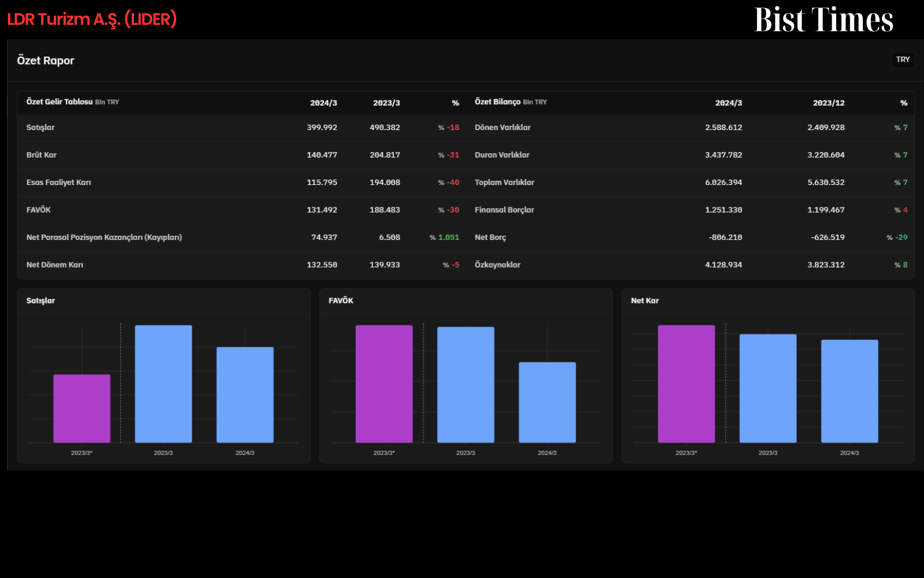Click the purple 2023/3* bar in Satışlar chart

coord(82,409)
